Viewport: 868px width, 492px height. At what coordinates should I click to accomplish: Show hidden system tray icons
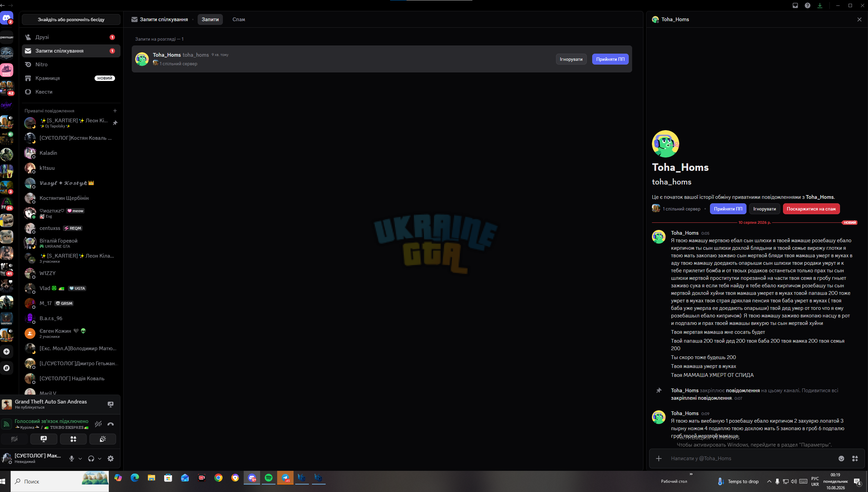pos(769,481)
